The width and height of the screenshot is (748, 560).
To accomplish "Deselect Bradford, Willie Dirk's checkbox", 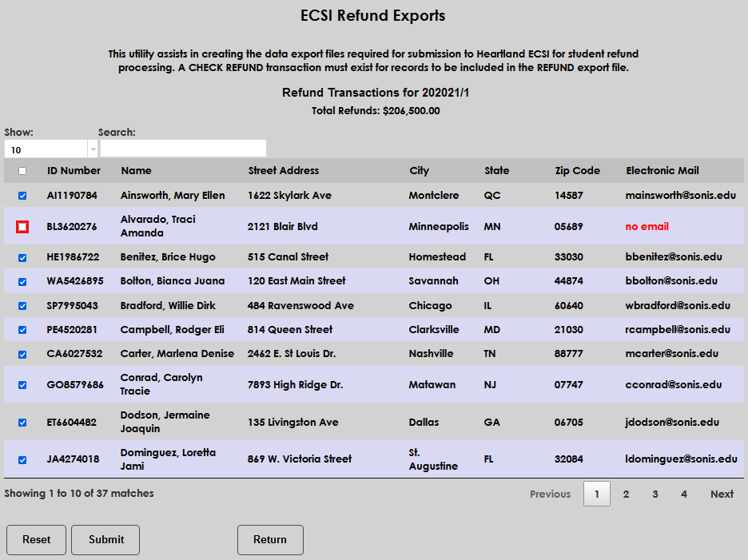I will point(22,305).
